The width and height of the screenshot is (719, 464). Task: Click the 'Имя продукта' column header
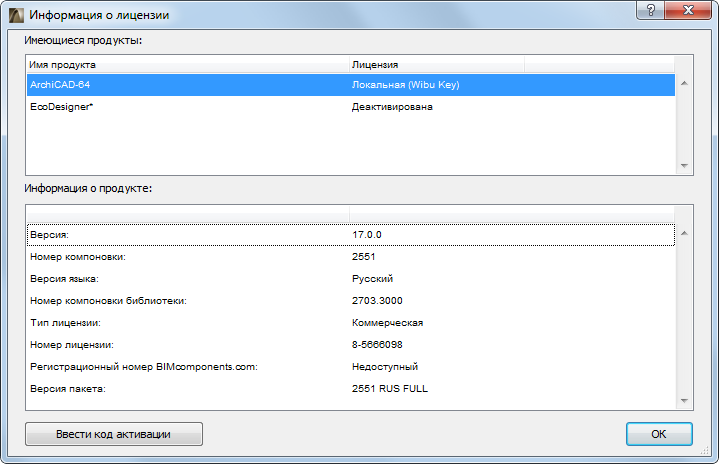[188, 65]
